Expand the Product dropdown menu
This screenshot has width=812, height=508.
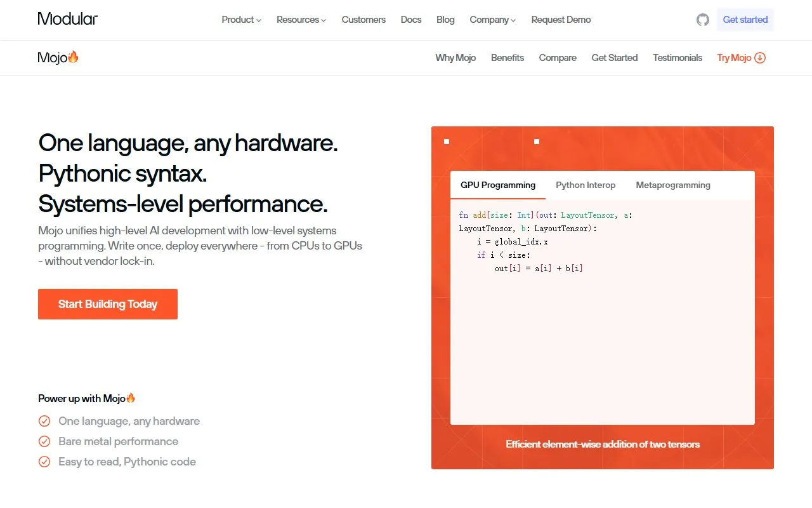pyautogui.click(x=241, y=20)
